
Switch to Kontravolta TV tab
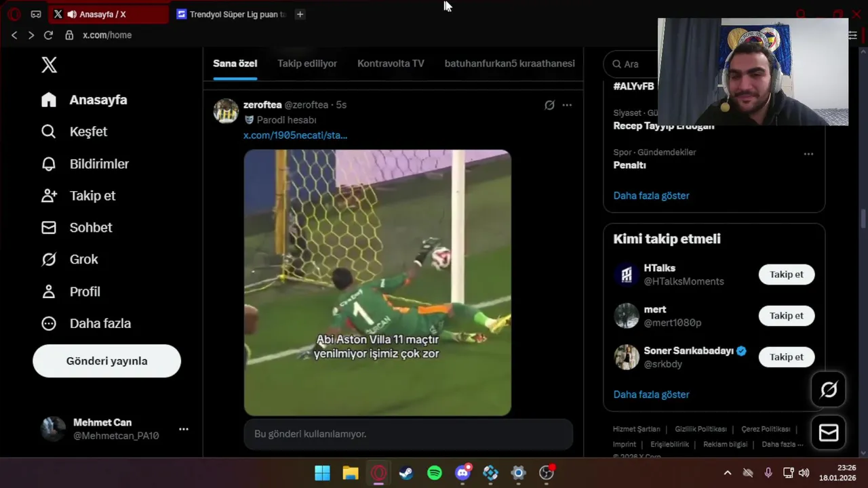click(x=391, y=64)
